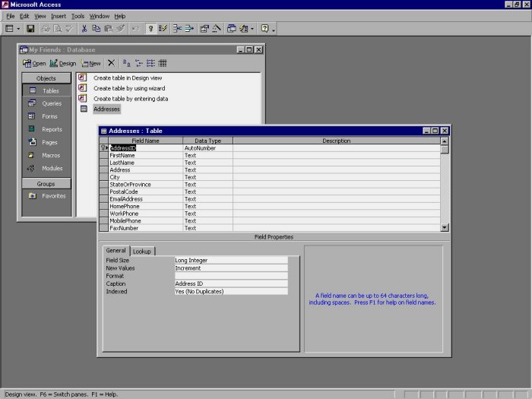Click the Indexes lightning icon
Image resolution: width=532 pixels, height=399 pixels.
click(163, 29)
